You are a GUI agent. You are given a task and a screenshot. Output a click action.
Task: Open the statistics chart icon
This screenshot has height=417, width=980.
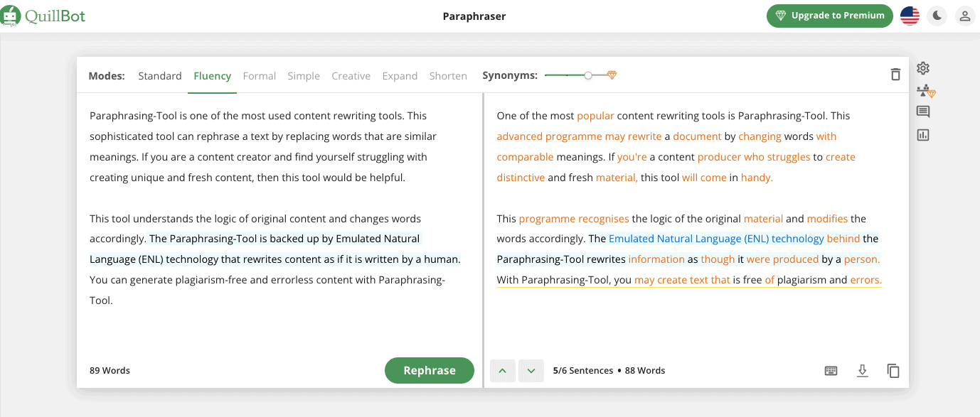coord(923,135)
